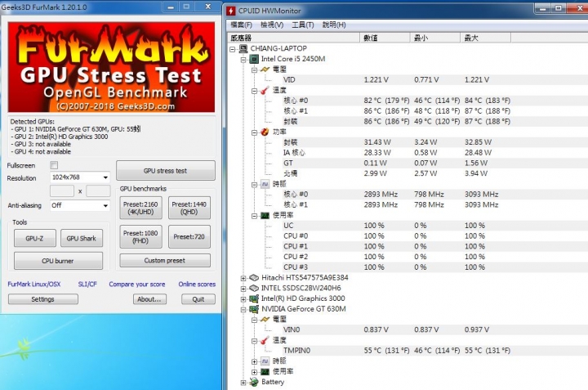
Task: Run the Preset:1080 (FHD) benchmark
Action: pos(140,237)
